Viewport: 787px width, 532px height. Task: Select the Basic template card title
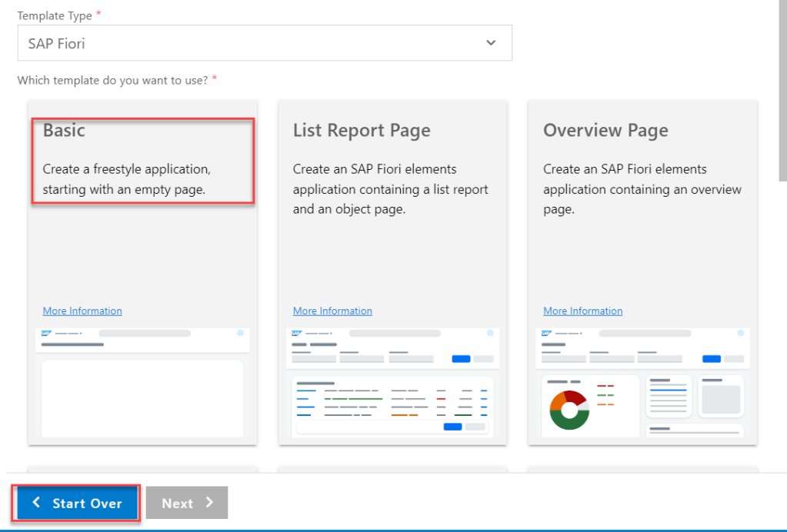(x=64, y=131)
